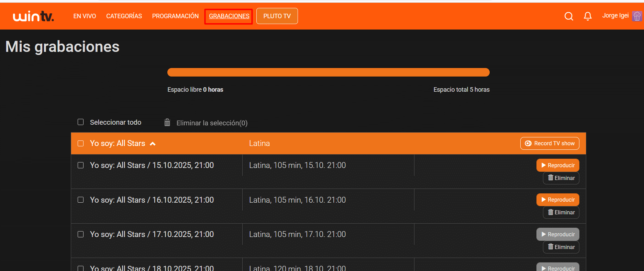
Task: Open the PROGRAMACIÓN tab
Action: click(x=175, y=16)
